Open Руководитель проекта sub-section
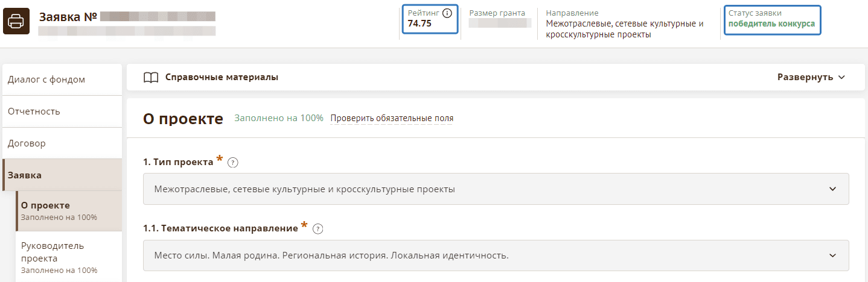 (x=53, y=252)
